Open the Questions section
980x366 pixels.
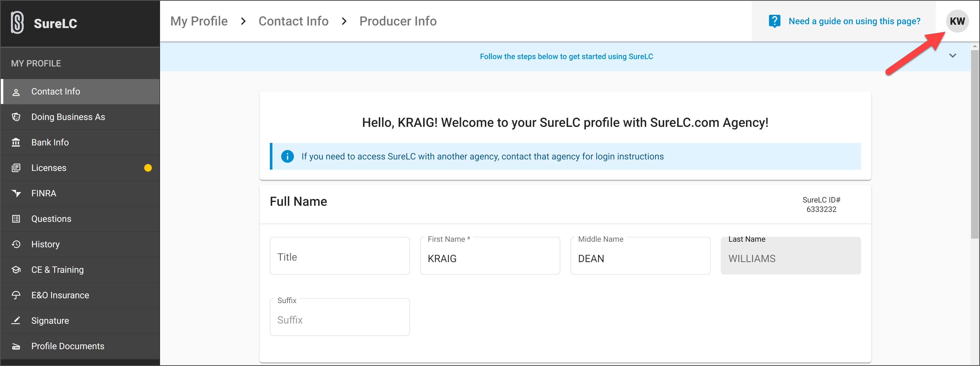click(80, 219)
